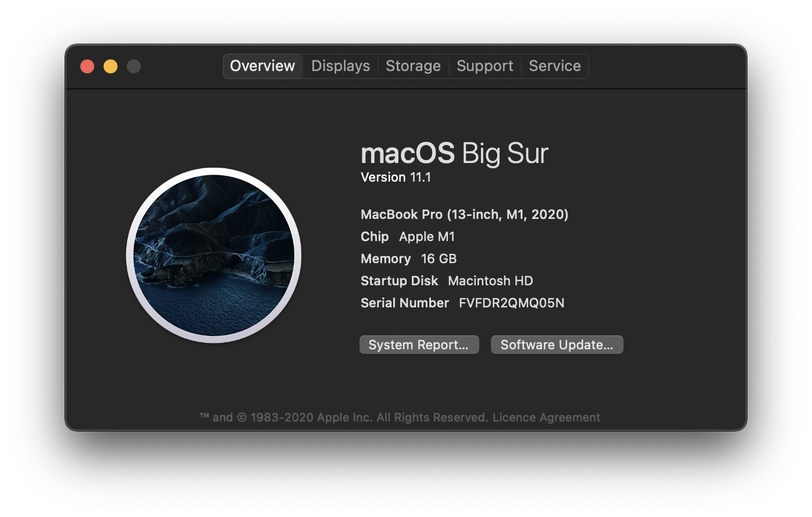Click the 16 GB memory value
Viewport: 812px width, 517px height.
[439, 258]
